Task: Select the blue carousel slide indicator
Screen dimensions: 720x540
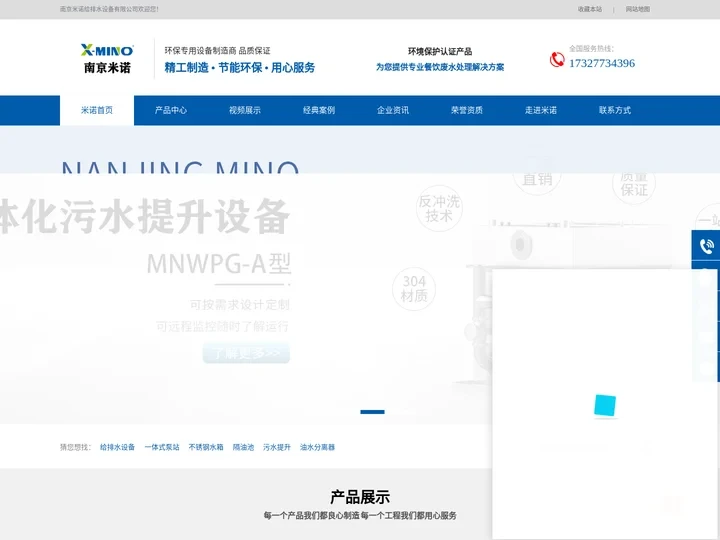Action: point(372,412)
